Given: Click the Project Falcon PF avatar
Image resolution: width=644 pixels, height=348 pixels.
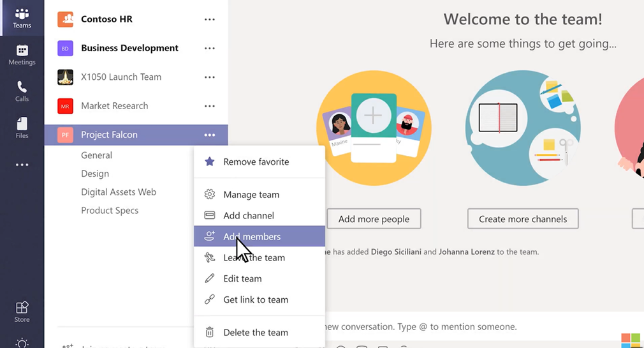Looking at the screenshot, I should [x=65, y=135].
